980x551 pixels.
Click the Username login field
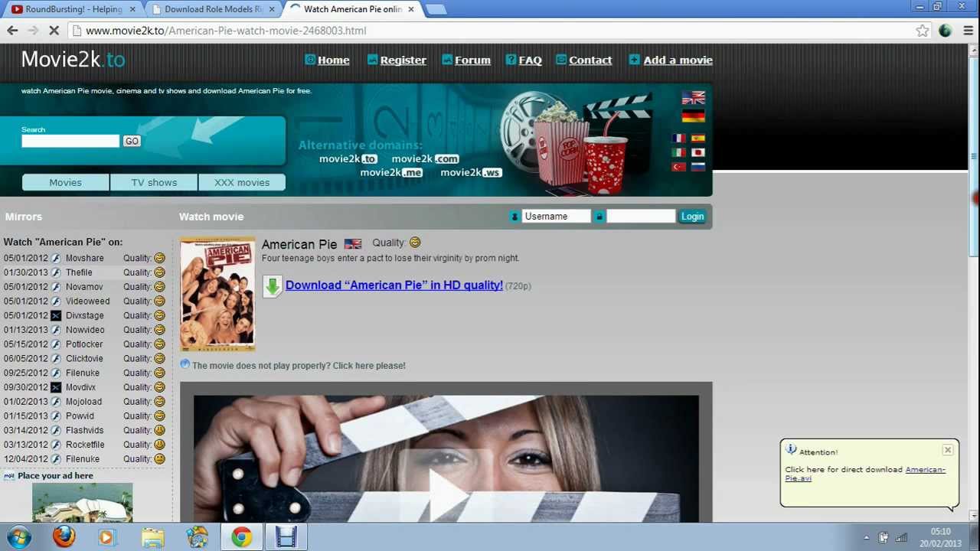click(x=557, y=217)
